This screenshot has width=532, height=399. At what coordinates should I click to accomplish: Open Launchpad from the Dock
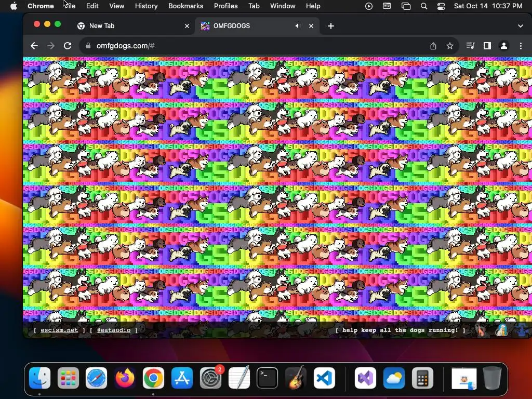pos(68,378)
